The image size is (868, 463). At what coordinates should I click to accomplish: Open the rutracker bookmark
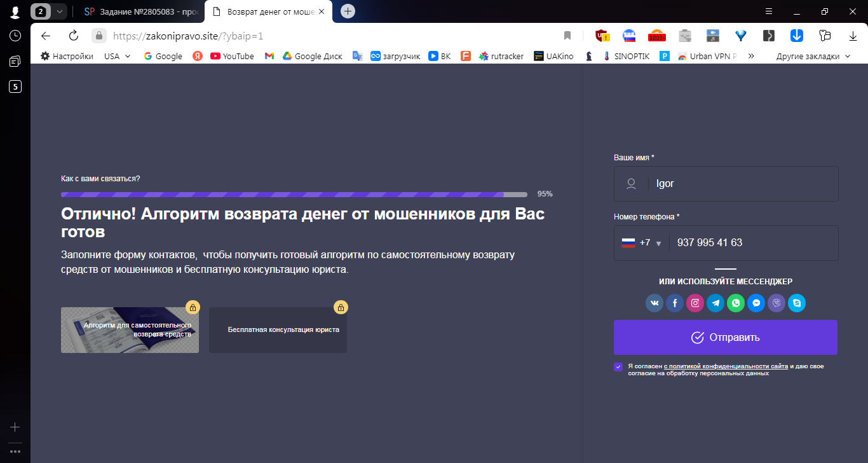pos(501,56)
